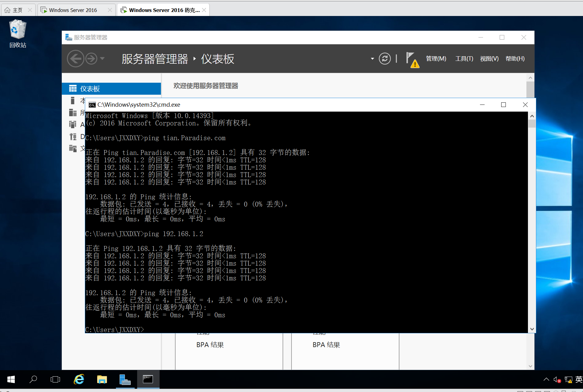Open the Recycle Bin desktop icon
Image resolution: width=583 pixels, height=392 pixels.
coord(18,34)
